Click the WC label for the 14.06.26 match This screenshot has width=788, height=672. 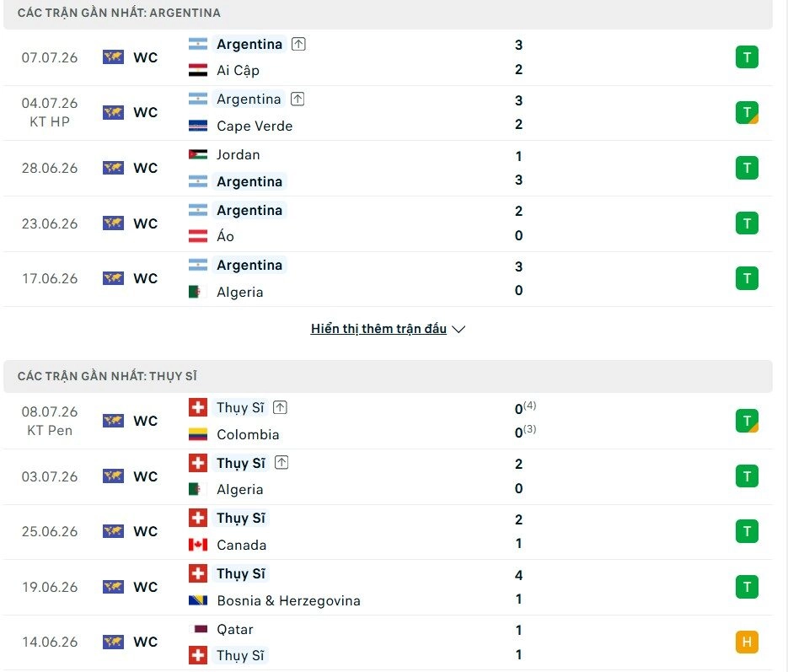146,642
